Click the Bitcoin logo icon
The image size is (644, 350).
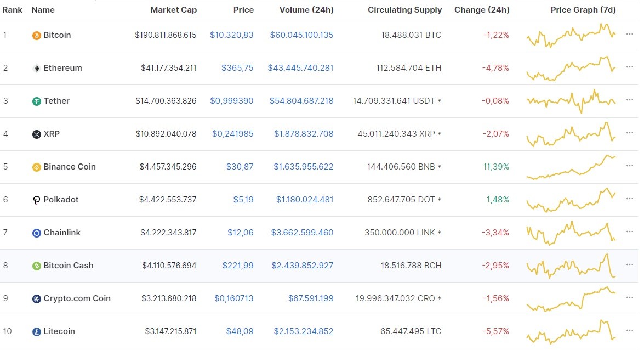click(36, 35)
